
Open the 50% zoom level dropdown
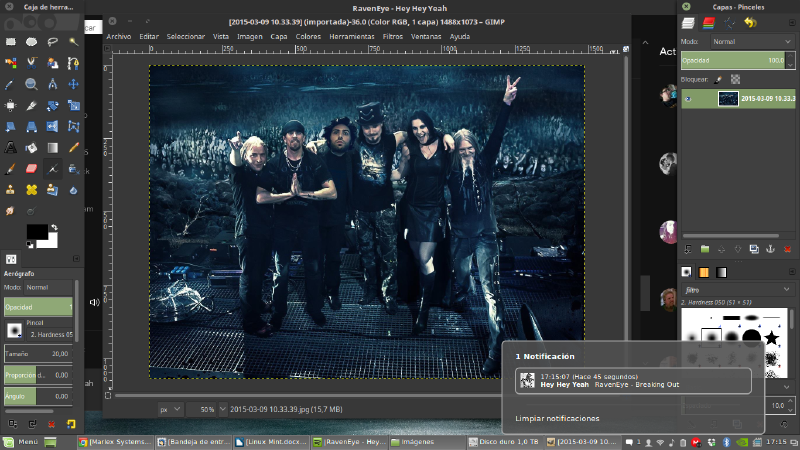pos(223,409)
